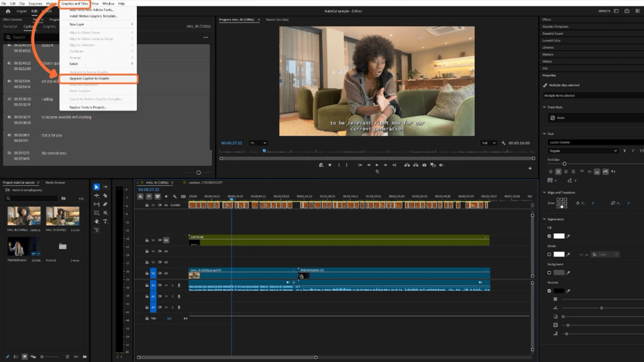Viewport: 644px width, 362px height.
Task: Enable the Background checkbox
Action: pyautogui.click(x=549, y=273)
